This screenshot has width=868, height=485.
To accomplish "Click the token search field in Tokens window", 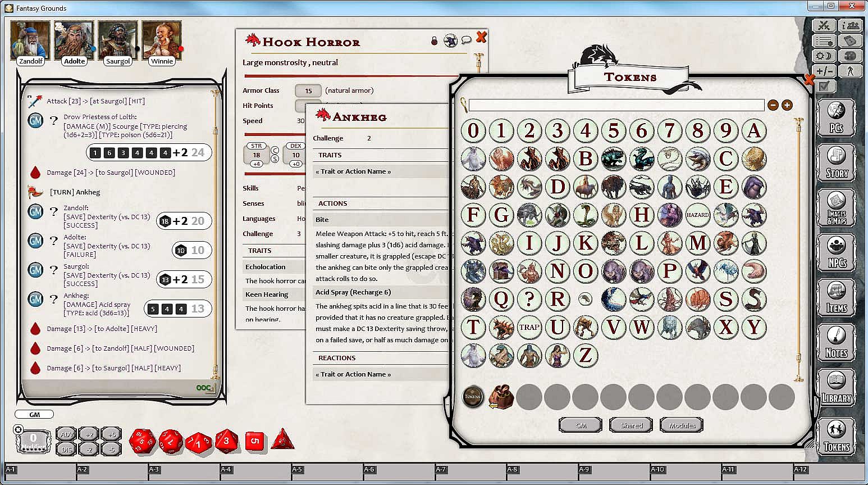I will coord(616,105).
